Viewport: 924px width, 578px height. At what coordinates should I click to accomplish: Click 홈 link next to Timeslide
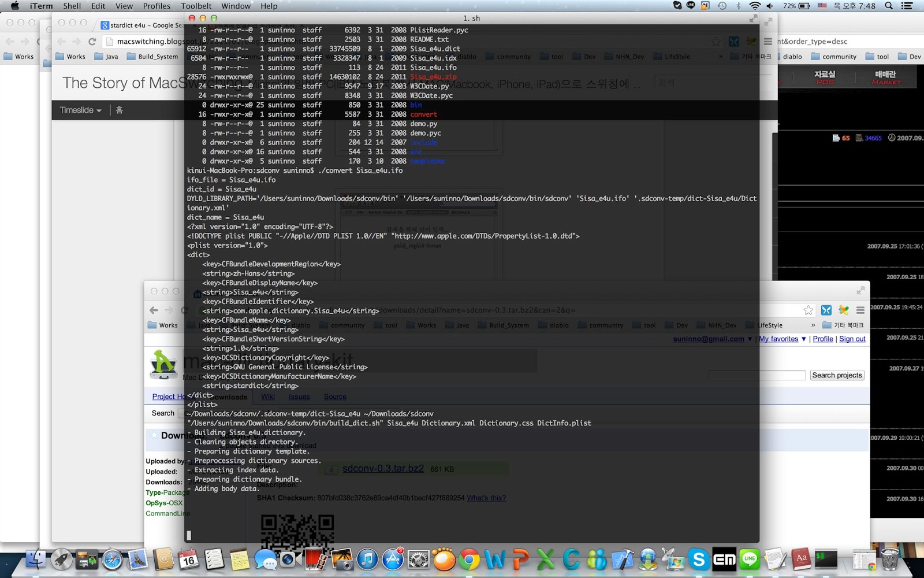(119, 110)
